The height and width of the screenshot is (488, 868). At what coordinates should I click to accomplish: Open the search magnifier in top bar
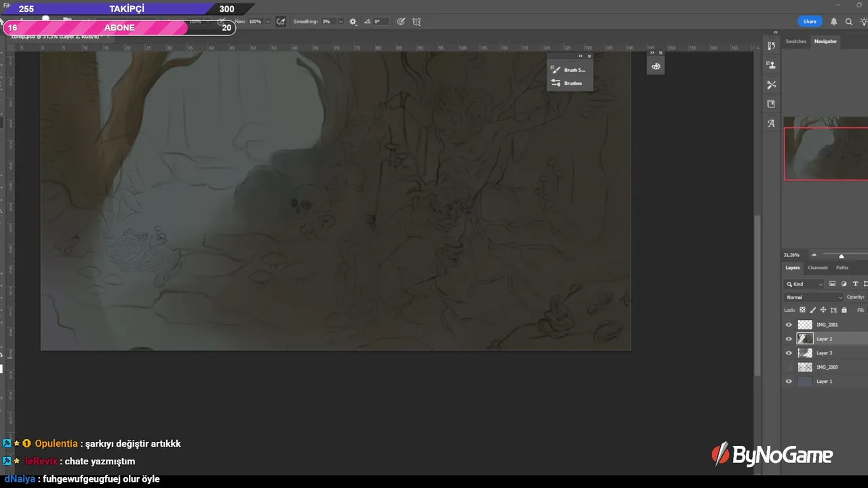coord(849,22)
